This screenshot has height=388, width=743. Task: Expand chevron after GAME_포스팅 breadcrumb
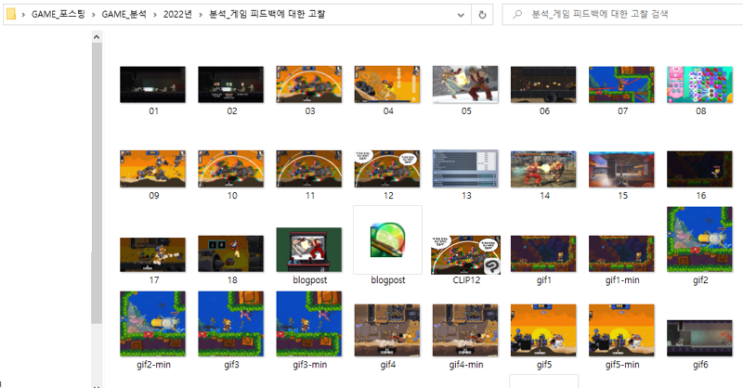pos(93,15)
